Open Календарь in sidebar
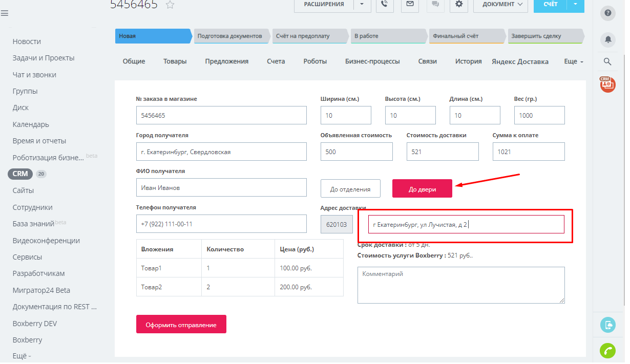630x364 pixels. [31, 124]
